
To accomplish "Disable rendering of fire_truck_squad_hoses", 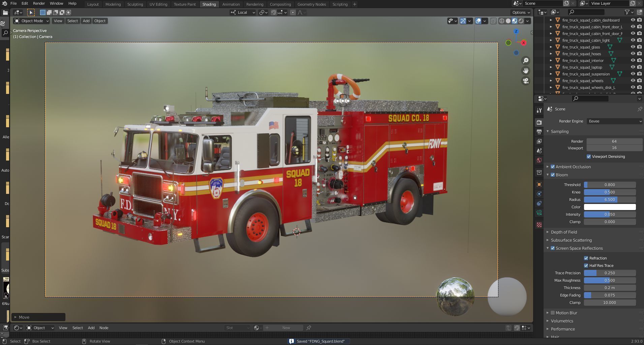I will 639,54.
